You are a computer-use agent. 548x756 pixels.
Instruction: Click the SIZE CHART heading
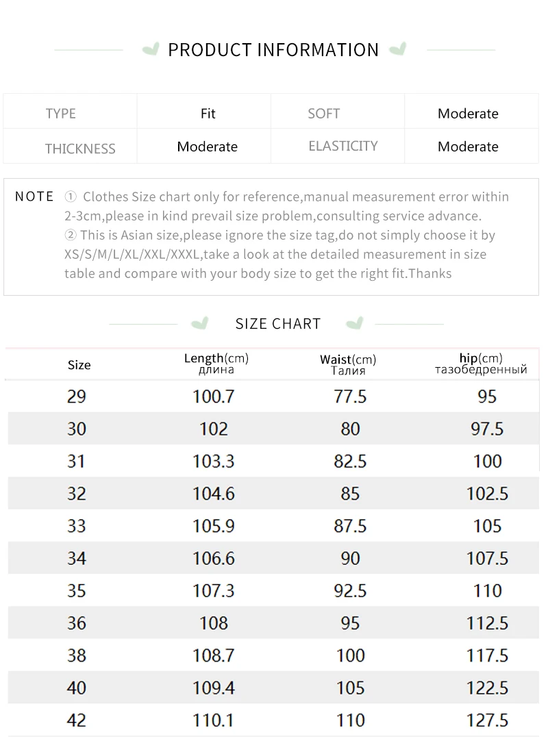coord(278,324)
